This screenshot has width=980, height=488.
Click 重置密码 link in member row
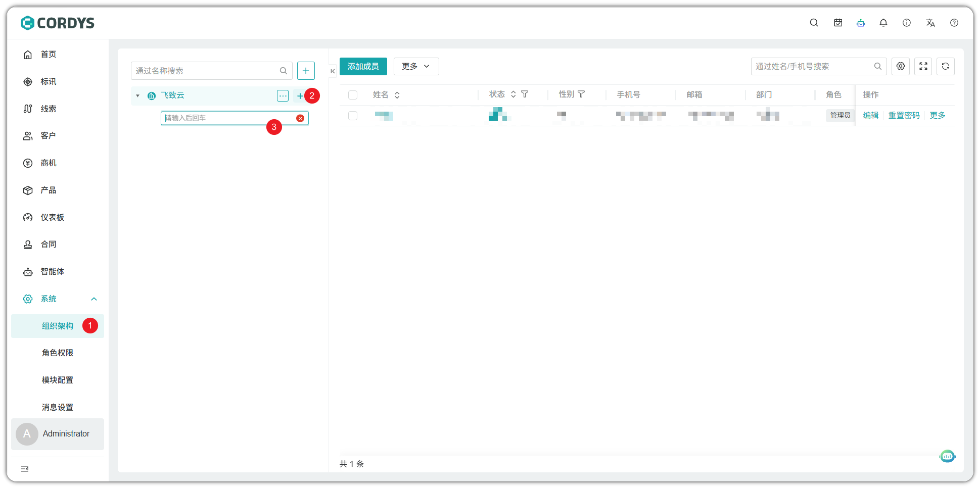point(904,116)
